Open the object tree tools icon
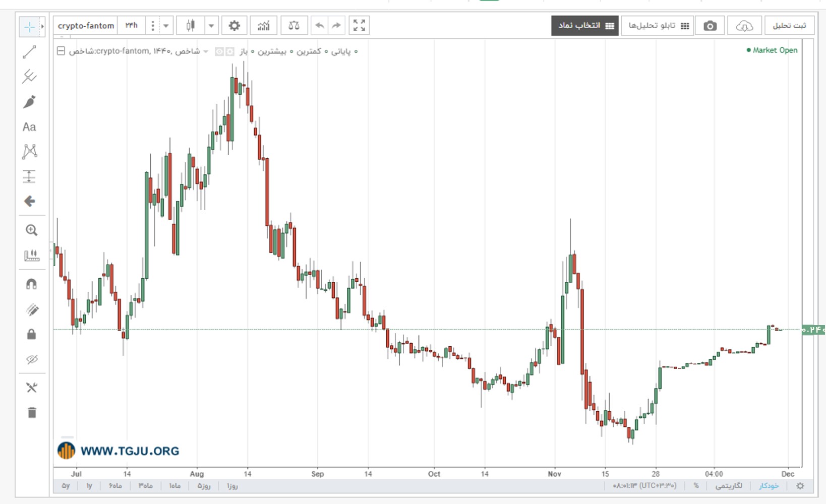The height and width of the screenshot is (504, 826). [31, 387]
